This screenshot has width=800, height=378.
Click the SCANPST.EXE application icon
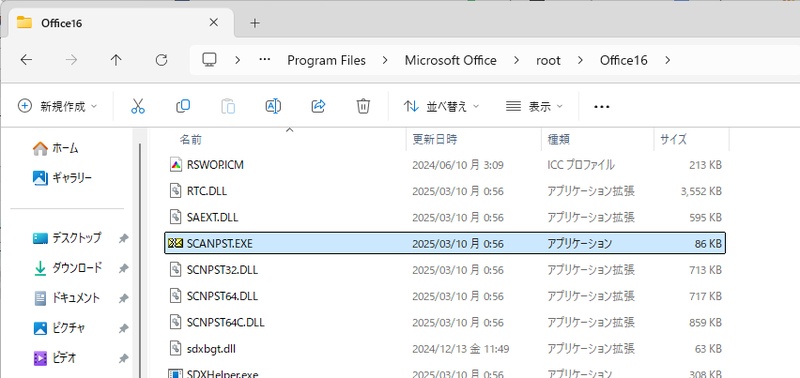click(x=176, y=244)
